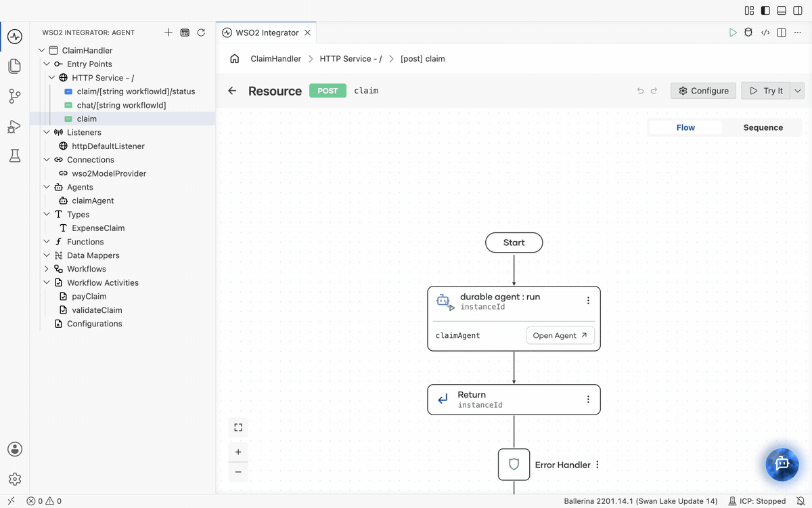Open the Return node's three-dot menu
This screenshot has width=812, height=508.
pyautogui.click(x=588, y=400)
